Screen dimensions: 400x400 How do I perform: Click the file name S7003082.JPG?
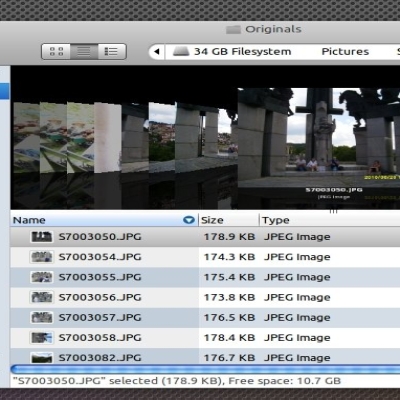pyautogui.click(x=100, y=358)
